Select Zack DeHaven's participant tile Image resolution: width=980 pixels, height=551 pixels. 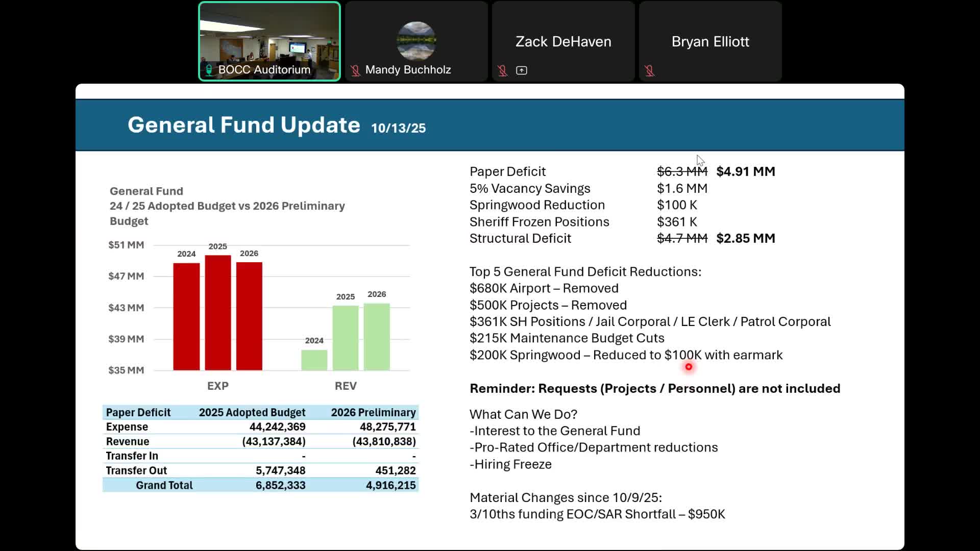click(x=563, y=41)
